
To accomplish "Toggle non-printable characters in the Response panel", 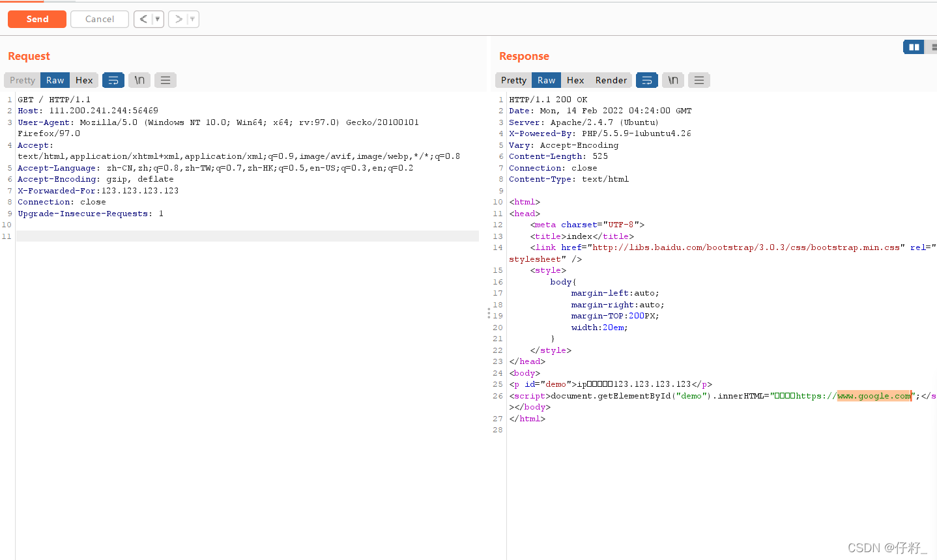I will click(x=673, y=80).
